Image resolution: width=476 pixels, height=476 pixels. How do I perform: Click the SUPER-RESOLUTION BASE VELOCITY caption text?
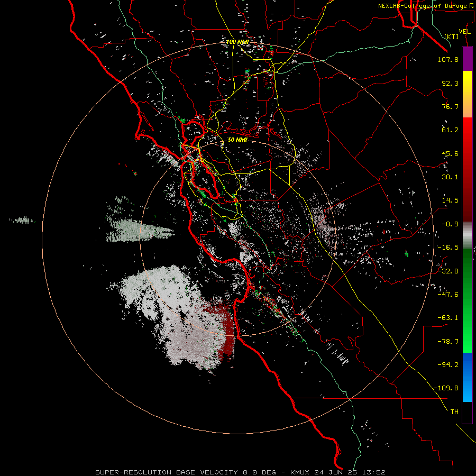(x=167, y=472)
